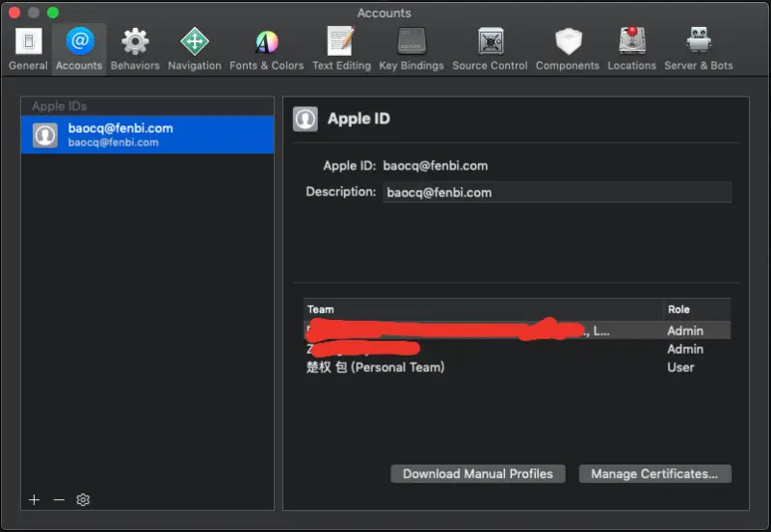
Task: Open the Navigation preferences pane
Action: coord(195,49)
